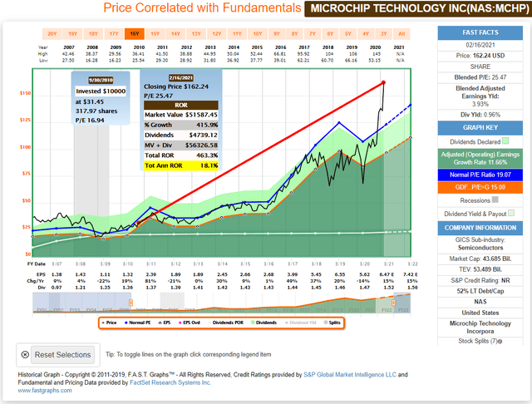This screenshot has width=532, height=404.
Task: Select the 19Y time range tab
Action: pos(72,34)
